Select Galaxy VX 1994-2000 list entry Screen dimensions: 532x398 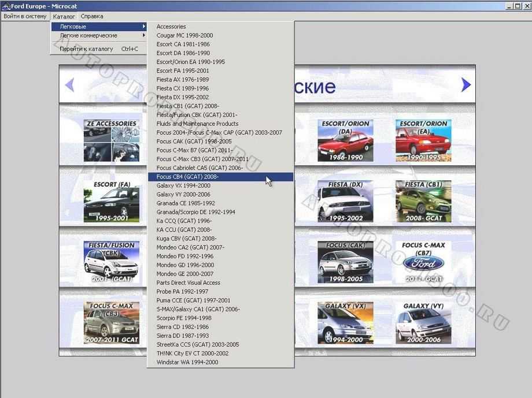tap(220, 185)
